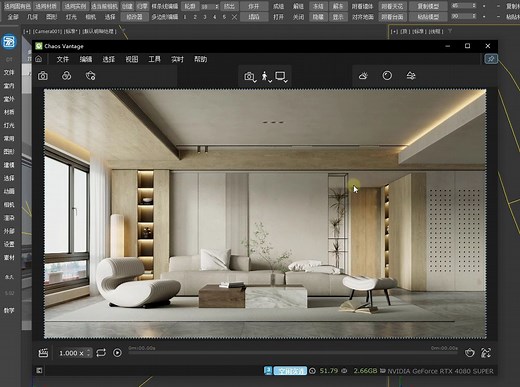Select 灯光 in the left sidebar
The image size is (520, 387).
9,125
